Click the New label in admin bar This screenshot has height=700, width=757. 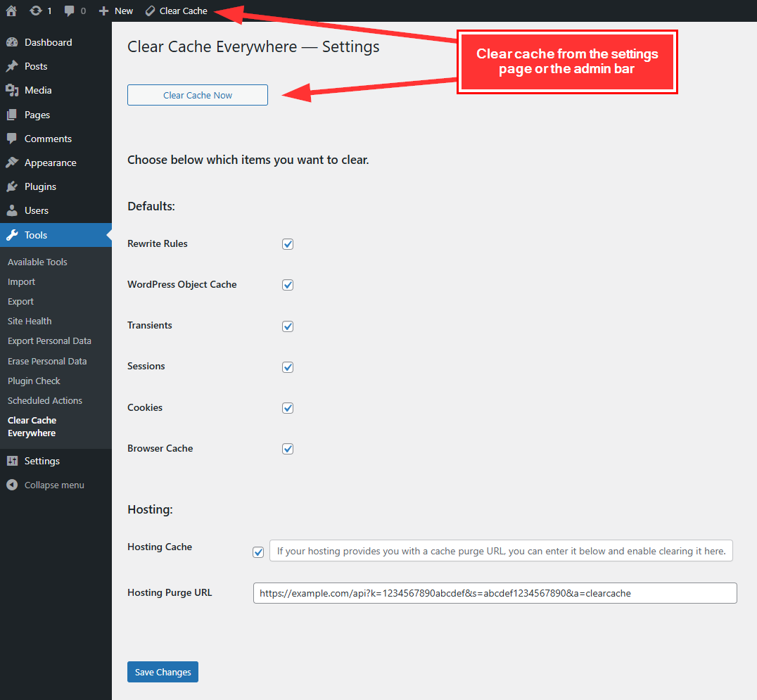[124, 11]
